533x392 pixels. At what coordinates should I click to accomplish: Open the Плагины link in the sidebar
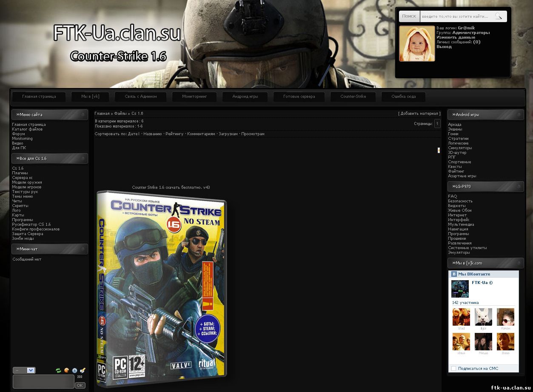click(20, 173)
